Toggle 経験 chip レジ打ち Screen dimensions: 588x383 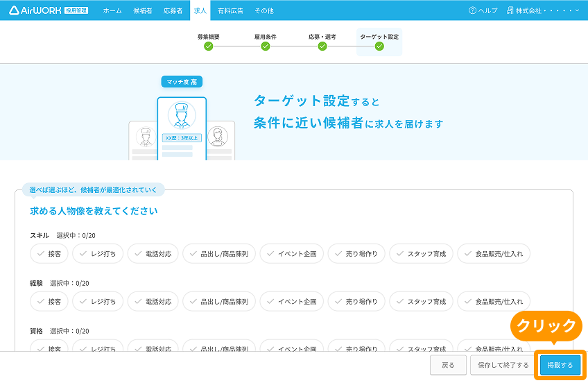(98, 301)
